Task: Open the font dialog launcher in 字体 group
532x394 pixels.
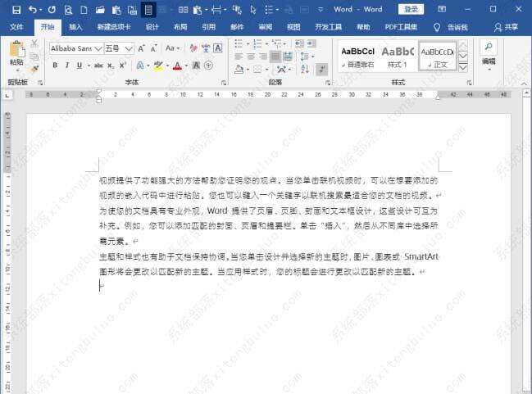Action: coord(224,83)
